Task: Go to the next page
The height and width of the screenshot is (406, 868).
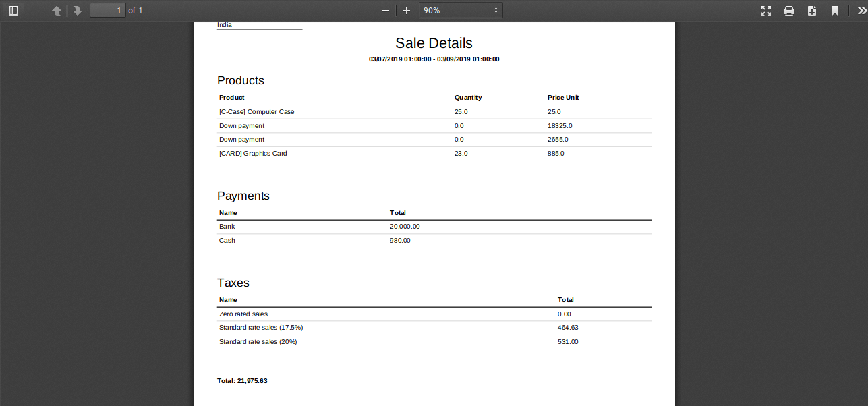Action: click(78, 11)
